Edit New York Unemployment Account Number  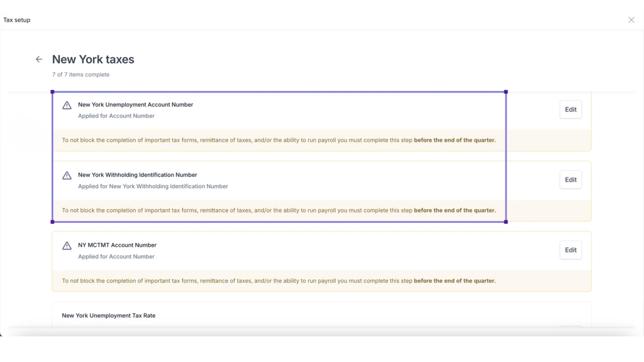(x=570, y=109)
